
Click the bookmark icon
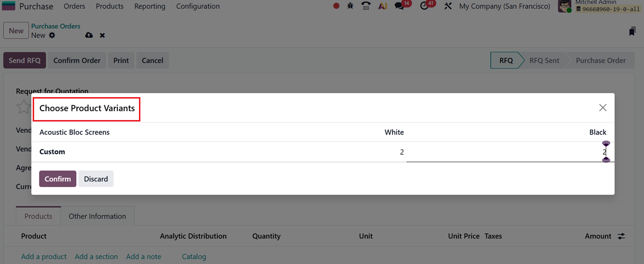pyautogui.click(x=632, y=31)
